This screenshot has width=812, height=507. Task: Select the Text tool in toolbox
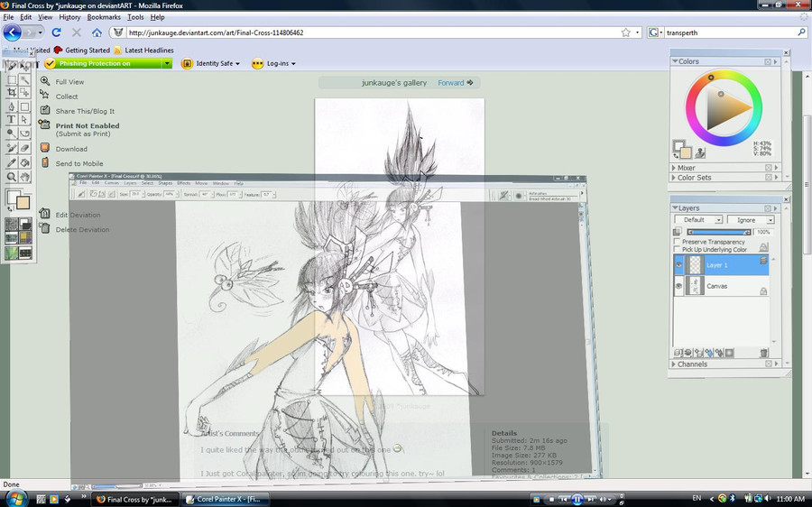click(x=11, y=120)
